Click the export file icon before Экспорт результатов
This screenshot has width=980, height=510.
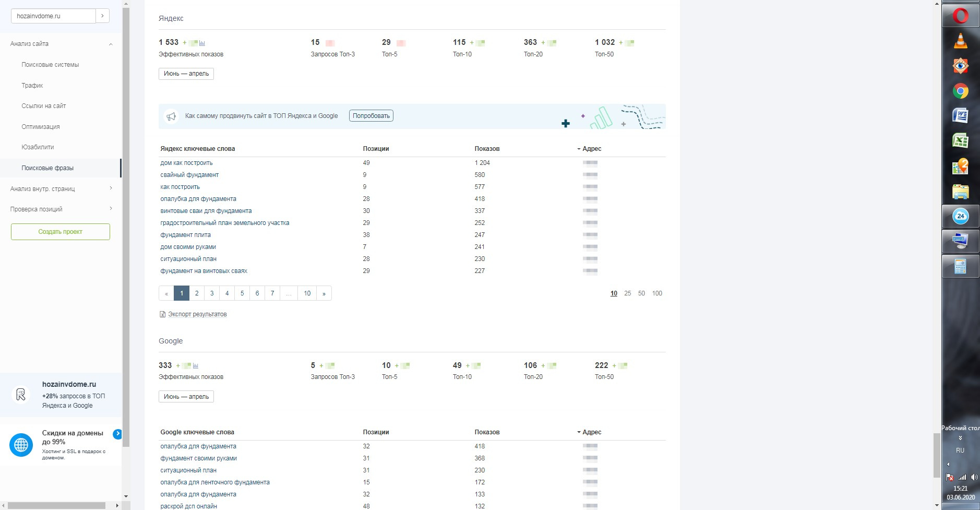point(162,314)
